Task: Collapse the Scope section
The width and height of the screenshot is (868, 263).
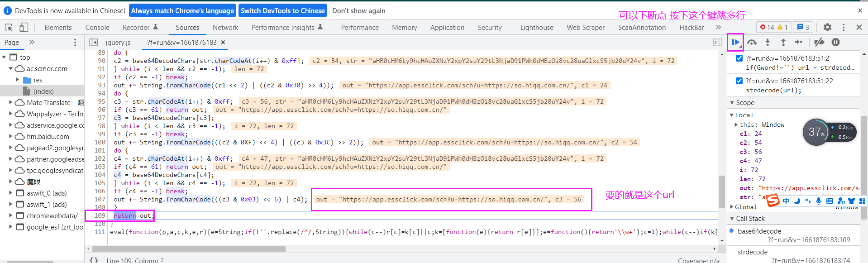Action: pyautogui.click(x=732, y=103)
